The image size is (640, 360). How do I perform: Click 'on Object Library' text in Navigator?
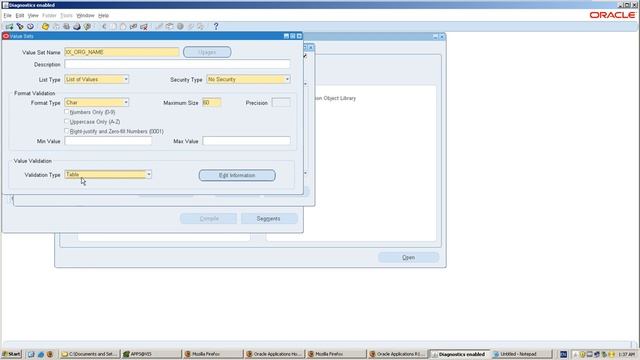click(x=335, y=98)
